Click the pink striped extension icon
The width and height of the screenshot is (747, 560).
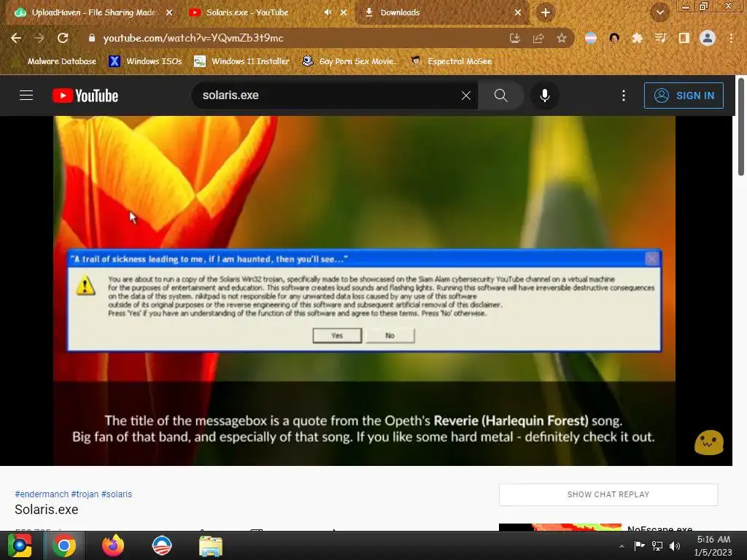(590, 38)
